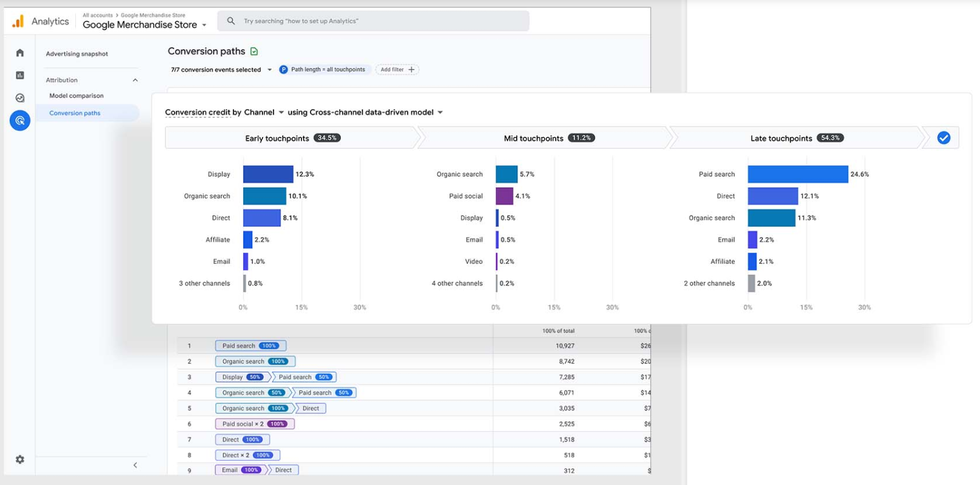This screenshot has width=980, height=485.
Task: Click the 4 other channels label
Action: pyautogui.click(x=457, y=284)
